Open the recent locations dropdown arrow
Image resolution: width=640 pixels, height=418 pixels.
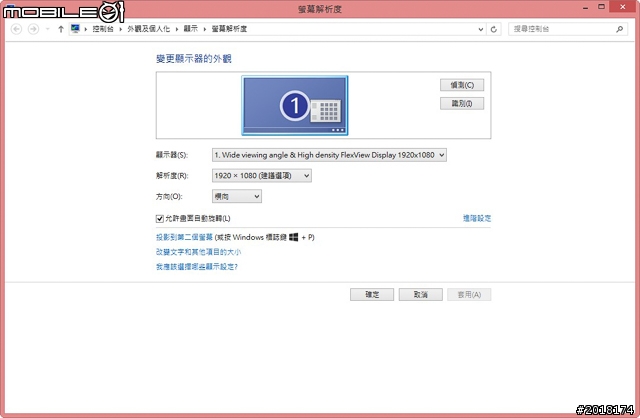tap(48, 29)
